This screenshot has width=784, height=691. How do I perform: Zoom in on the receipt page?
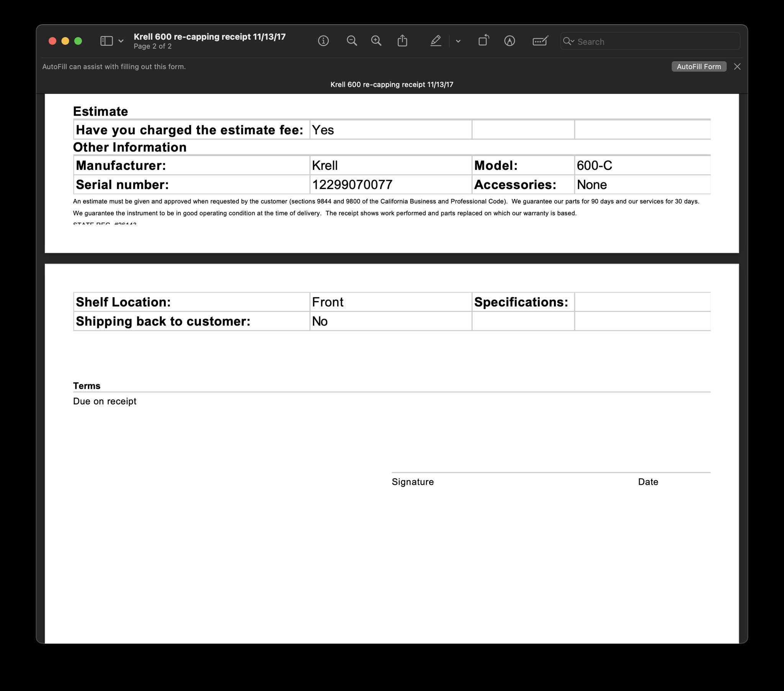[376, 41]
